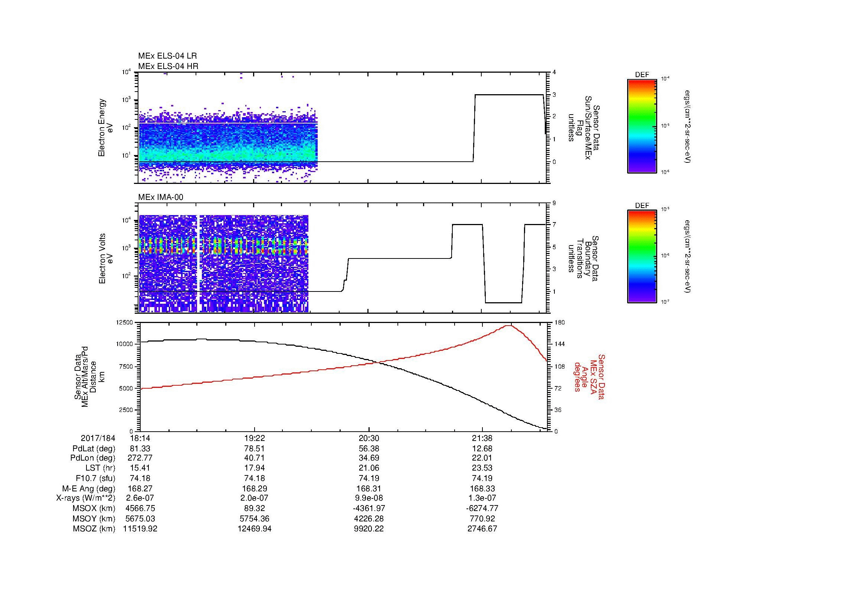Screen dimensions: 868x613
Task: Click the 'MEx ELS-04 HR' panel title
Action: point(168,66)
